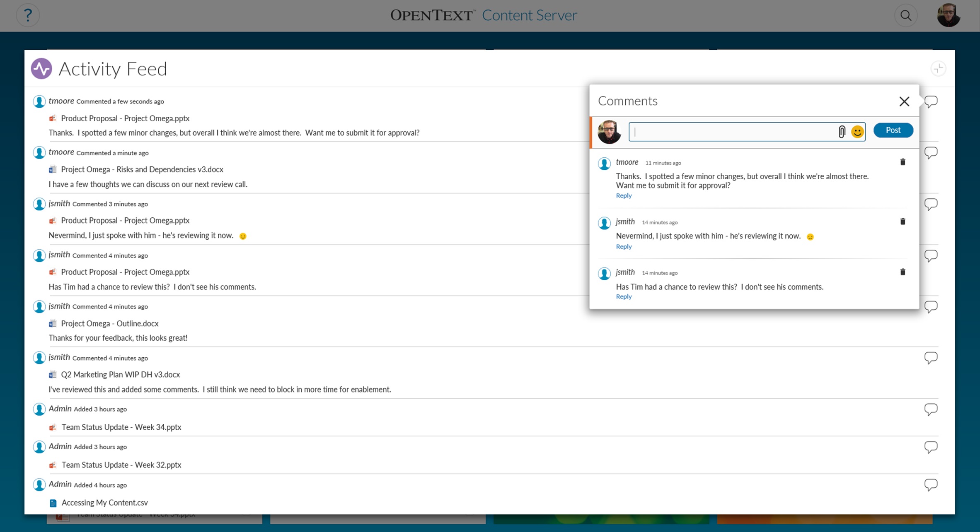This screenshot has height=532, width=980.
Task: Open search using the magnifier icon
Action: [x=906, y=15]
